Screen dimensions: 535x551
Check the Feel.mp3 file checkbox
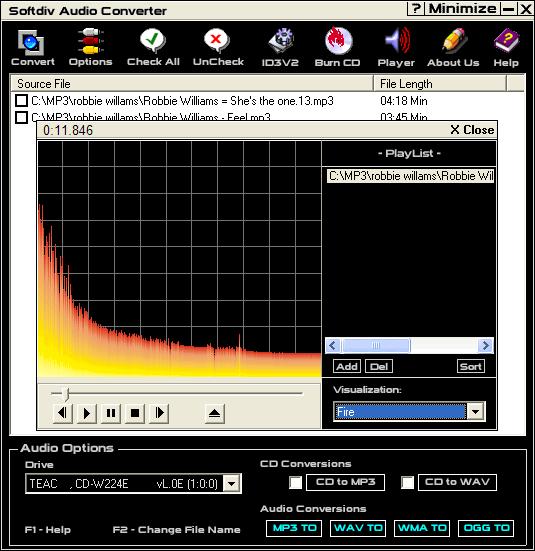pos(21,117)
